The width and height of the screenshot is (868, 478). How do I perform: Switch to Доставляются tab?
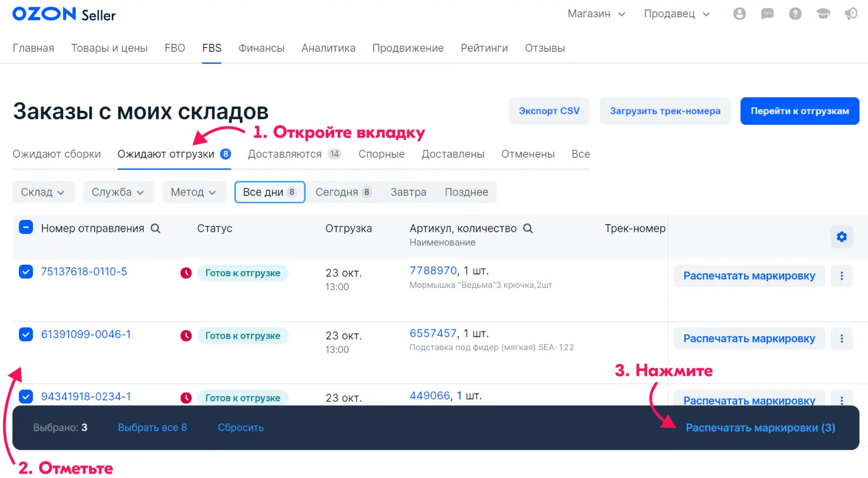pos(294,154)
